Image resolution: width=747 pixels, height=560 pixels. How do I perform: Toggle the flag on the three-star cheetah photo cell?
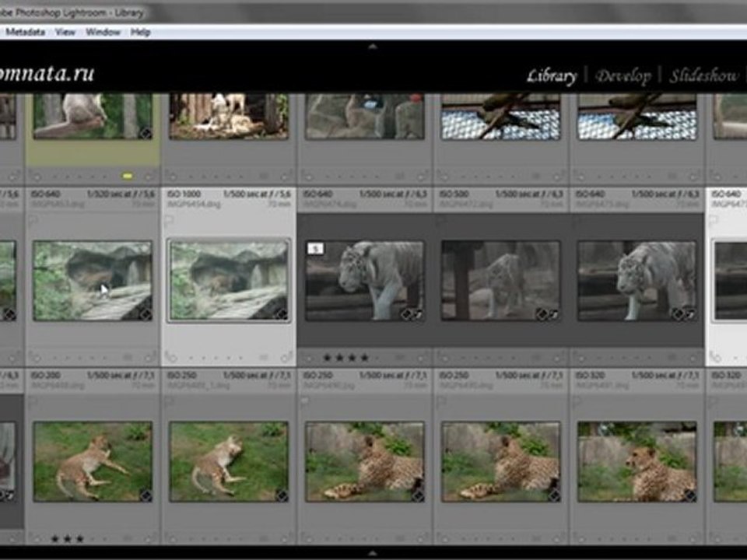32,402
